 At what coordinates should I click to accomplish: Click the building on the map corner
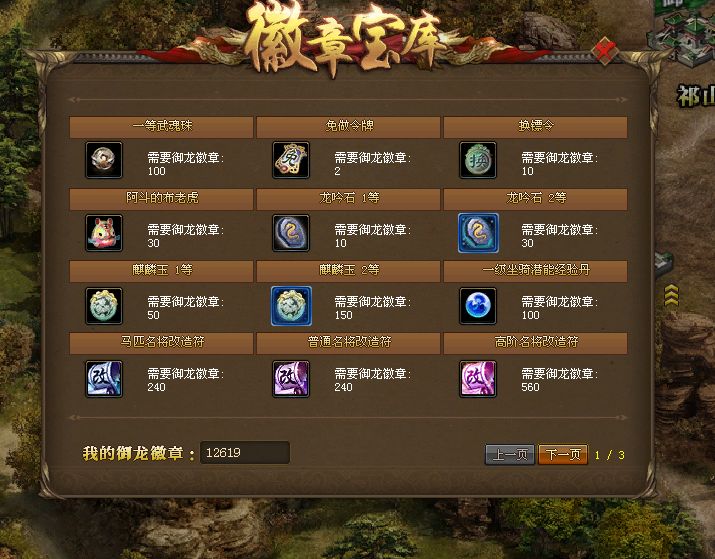click(x=680, y=32)
